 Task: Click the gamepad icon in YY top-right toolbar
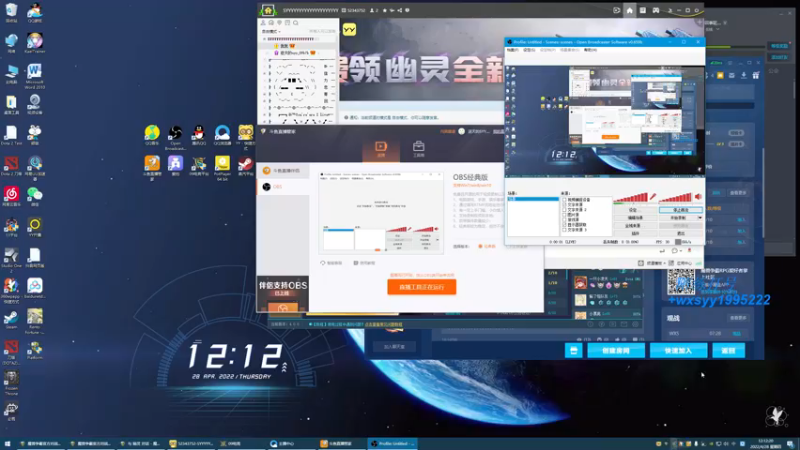(x=656, y=10)
